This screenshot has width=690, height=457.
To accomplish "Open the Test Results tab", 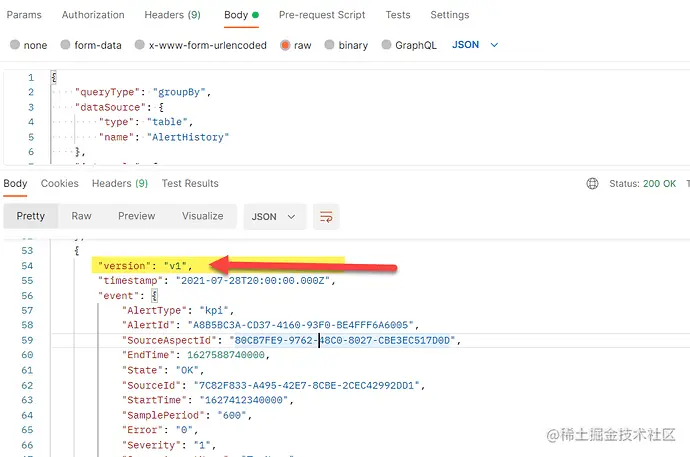I will (190, 183).
